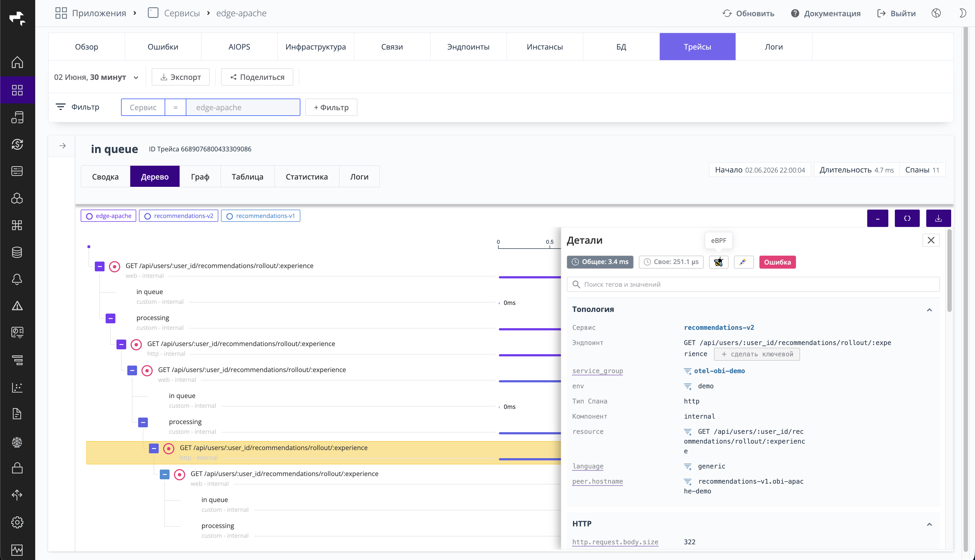Click the collapse all minus button
Screen dimensions: 975x560
878,218
